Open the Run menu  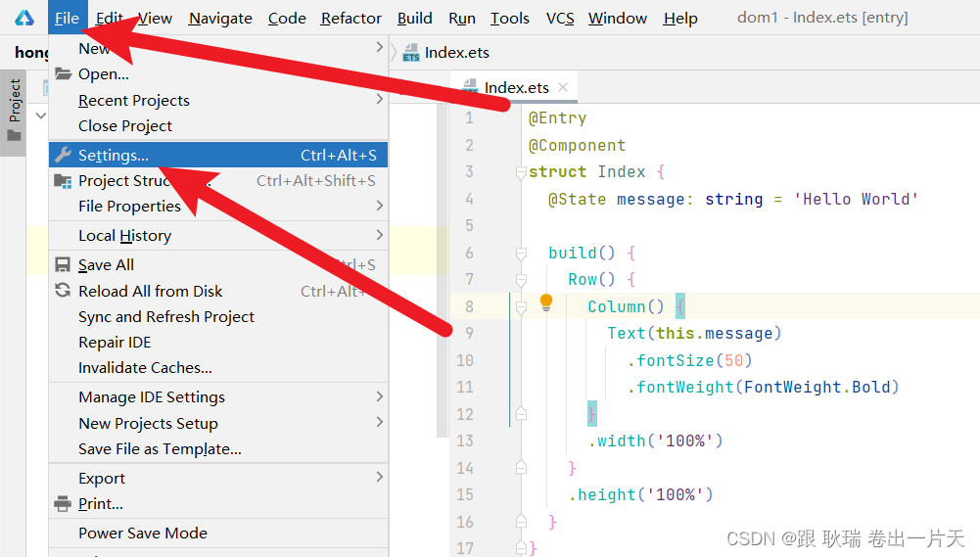(462, 19)
